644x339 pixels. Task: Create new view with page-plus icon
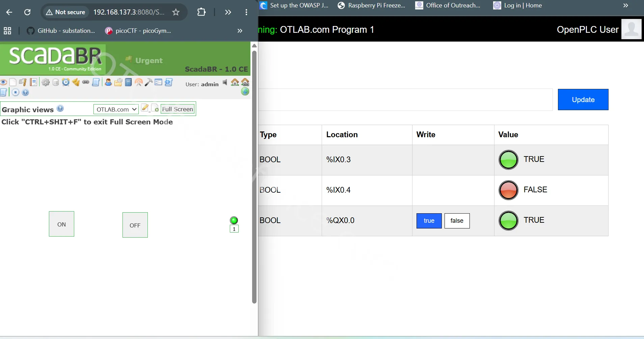155,108
